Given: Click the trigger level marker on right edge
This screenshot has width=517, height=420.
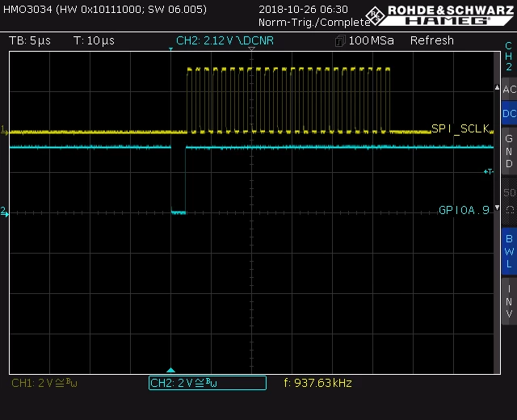Looking at the screenshot, I should coord(488,171).
